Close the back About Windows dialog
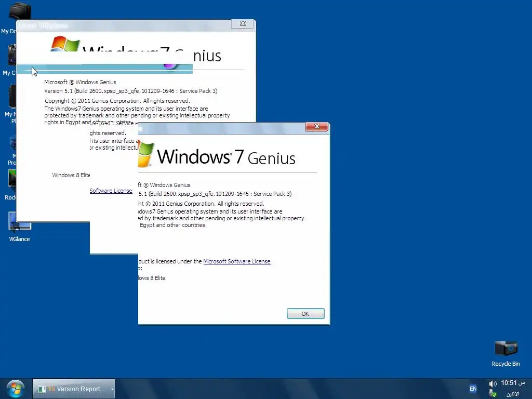This screenshot has width=532, height=399. [243, 23]
